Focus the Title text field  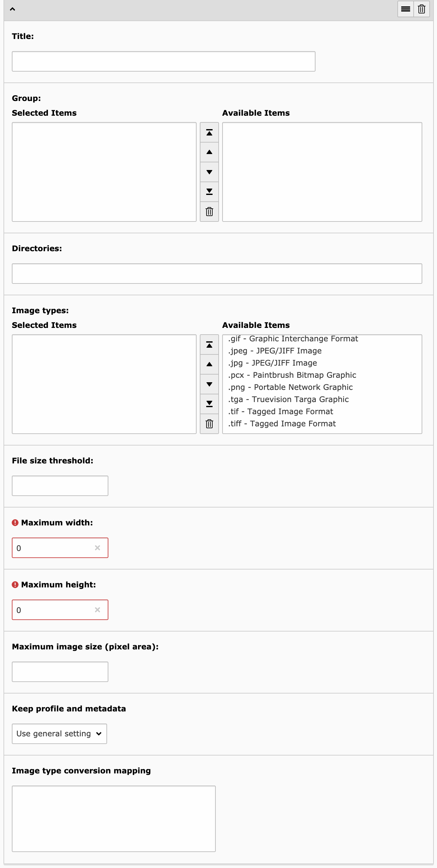point(163,61)
